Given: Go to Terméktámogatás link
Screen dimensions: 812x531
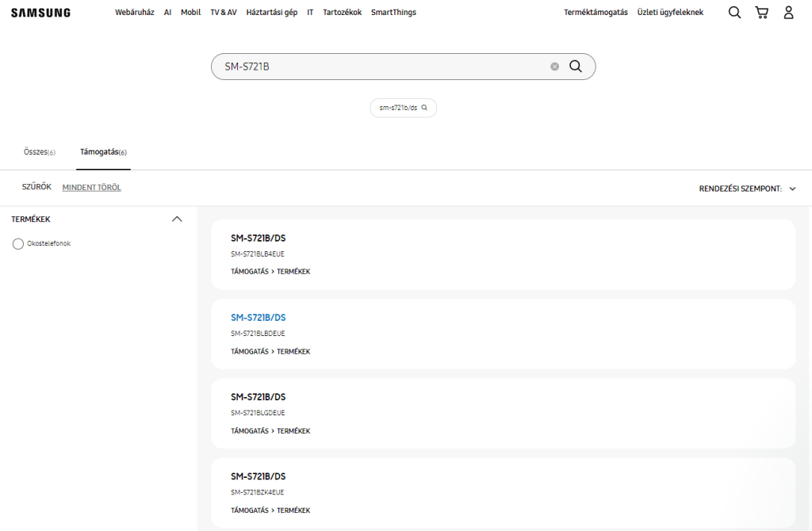Looking at the screenshot, I should point(596,13).
